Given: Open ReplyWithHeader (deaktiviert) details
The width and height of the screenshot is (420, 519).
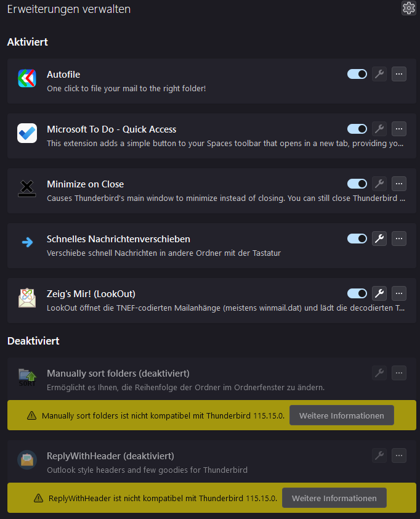Looking at the screenshot, I should 110,456.
